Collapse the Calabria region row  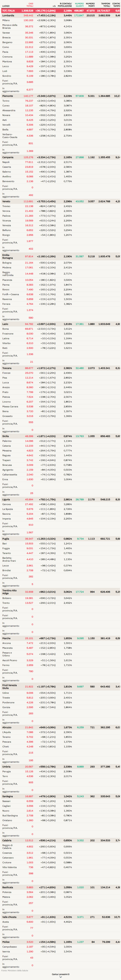pos(61,840)
